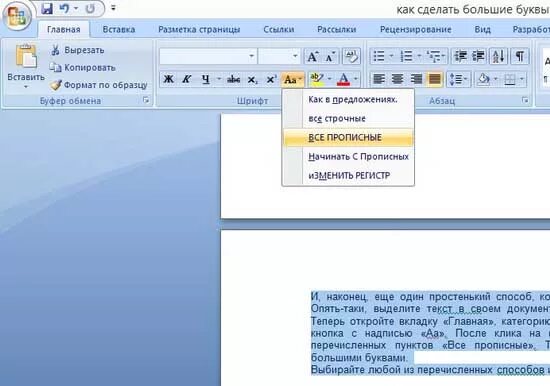This screenshot has height=386, width=550.
Task: Choose все строчные case option
Action: tap(348, 119)
